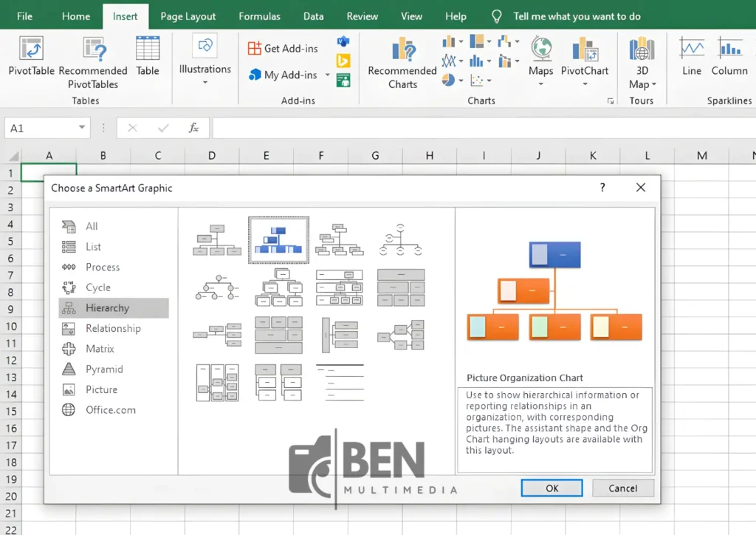
Task: Expand the Illustrations dropdown
Action: [205, 81]
